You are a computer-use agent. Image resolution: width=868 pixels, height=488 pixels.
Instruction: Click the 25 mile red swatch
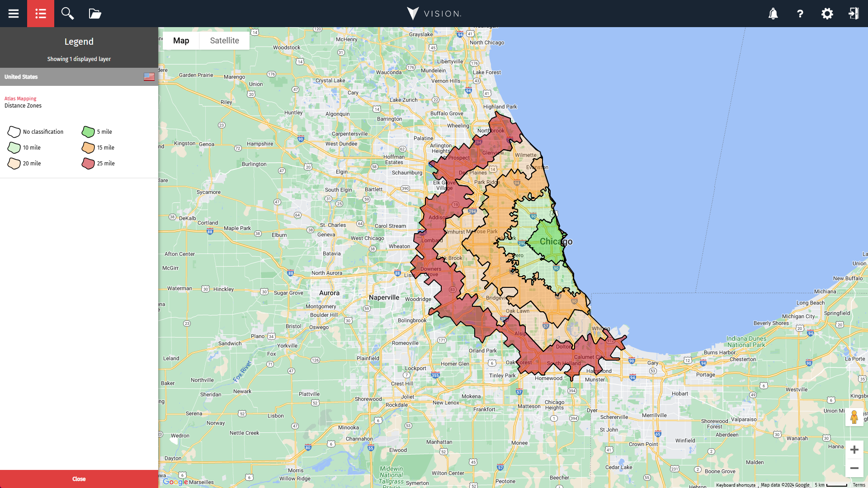[x=88, y=164]
